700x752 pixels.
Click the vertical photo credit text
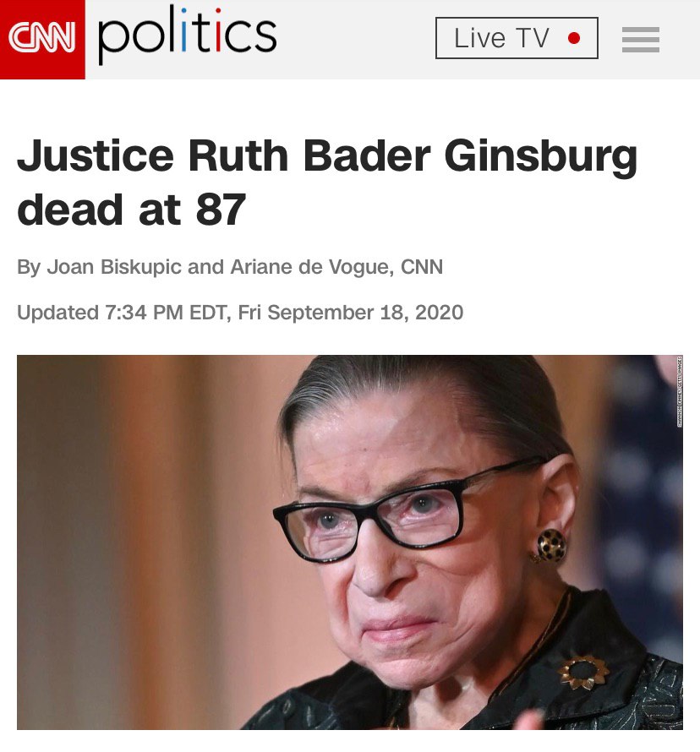coord(680,391)
